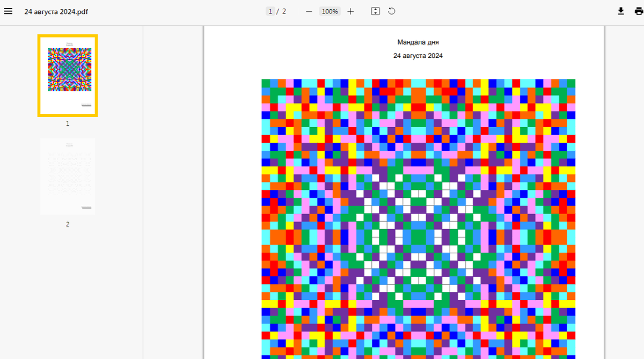Zoom in with the plus icon
This screenshot has height=359, width=644.
(x=350, y=11)
